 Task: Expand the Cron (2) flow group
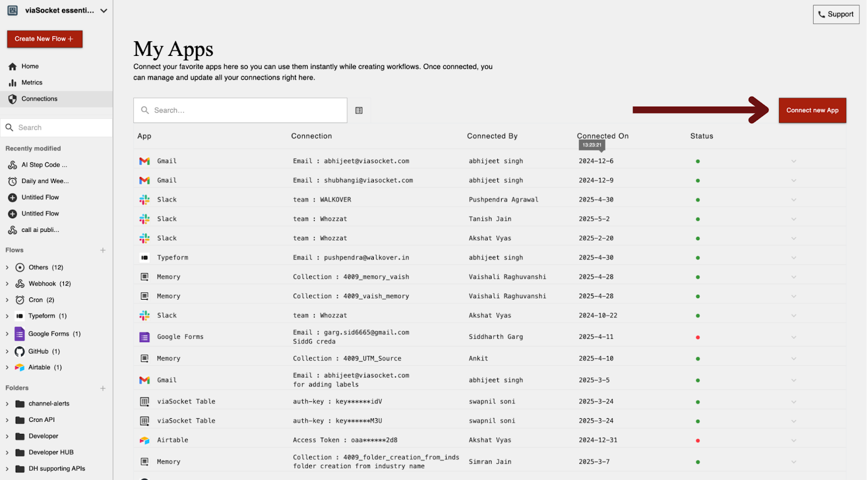click(7, 300)
